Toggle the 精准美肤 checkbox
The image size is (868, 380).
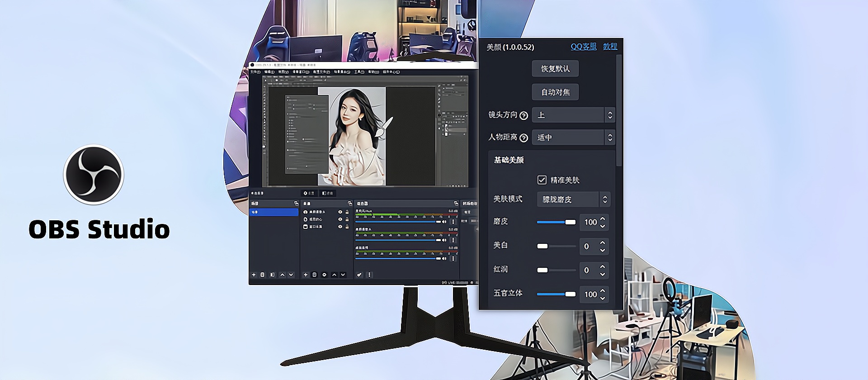[542, 180]
